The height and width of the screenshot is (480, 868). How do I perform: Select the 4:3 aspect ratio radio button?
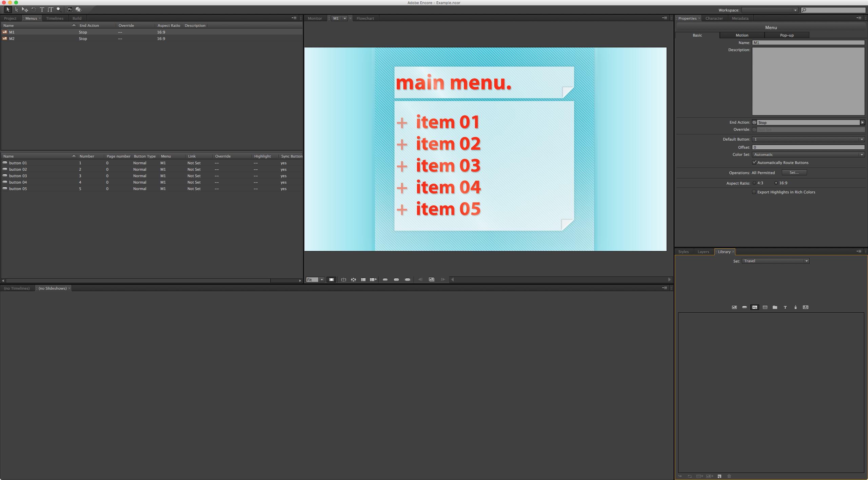coord(755,183)
